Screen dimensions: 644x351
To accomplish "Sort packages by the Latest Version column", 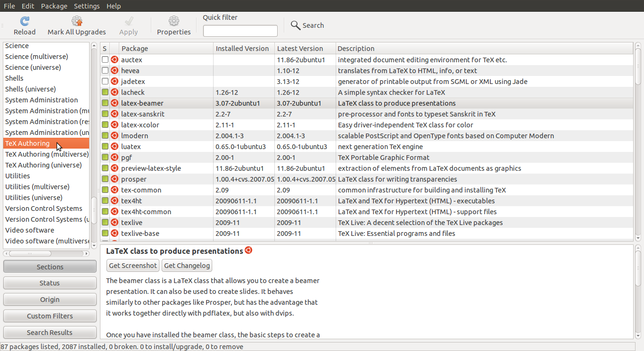I will (300, 48).
